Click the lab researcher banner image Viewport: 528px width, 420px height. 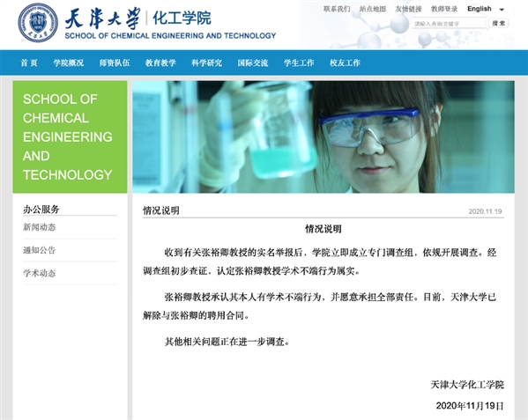pos(323,136)
